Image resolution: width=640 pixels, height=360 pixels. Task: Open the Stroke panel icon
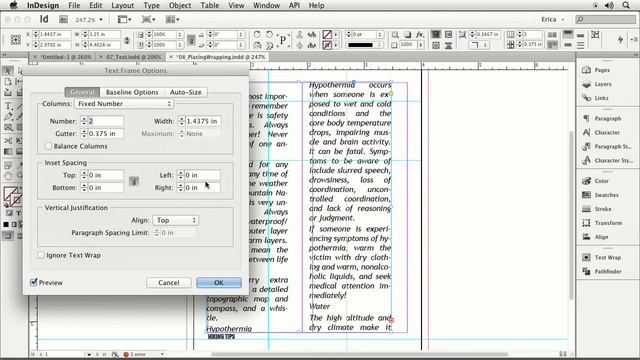point(587,209)
